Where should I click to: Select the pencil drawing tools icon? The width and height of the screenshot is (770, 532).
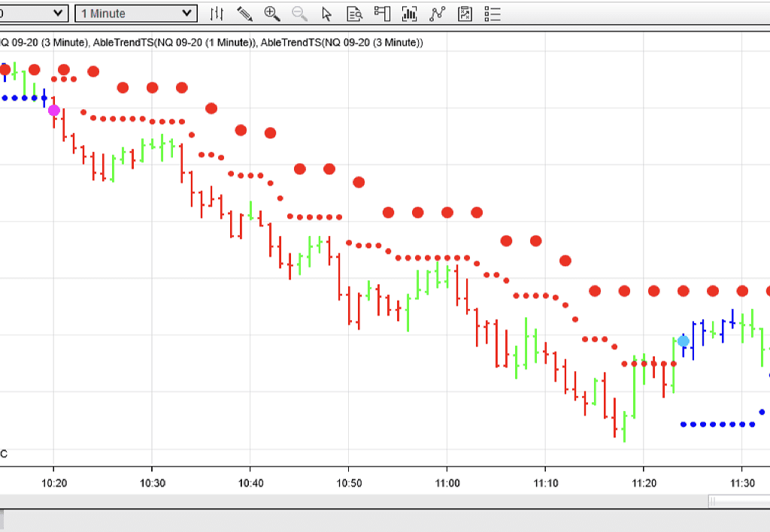click(x=244, y=14)
